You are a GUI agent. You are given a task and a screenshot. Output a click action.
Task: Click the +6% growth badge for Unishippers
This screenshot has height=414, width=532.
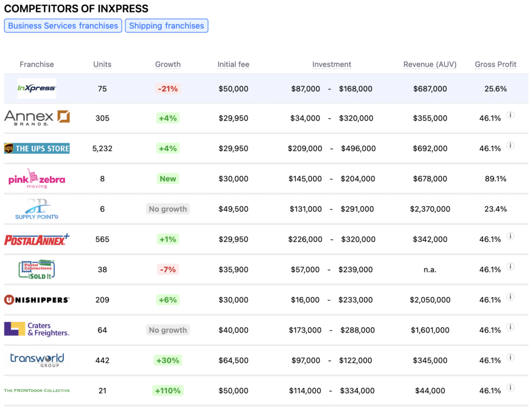click(168, 300)
